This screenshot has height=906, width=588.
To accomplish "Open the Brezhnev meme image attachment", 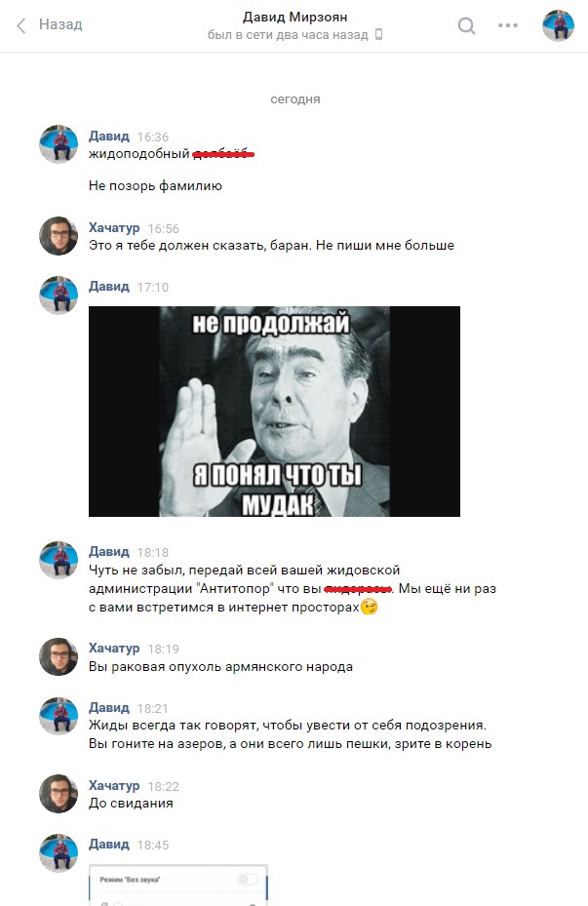I will tap(274, 412).
